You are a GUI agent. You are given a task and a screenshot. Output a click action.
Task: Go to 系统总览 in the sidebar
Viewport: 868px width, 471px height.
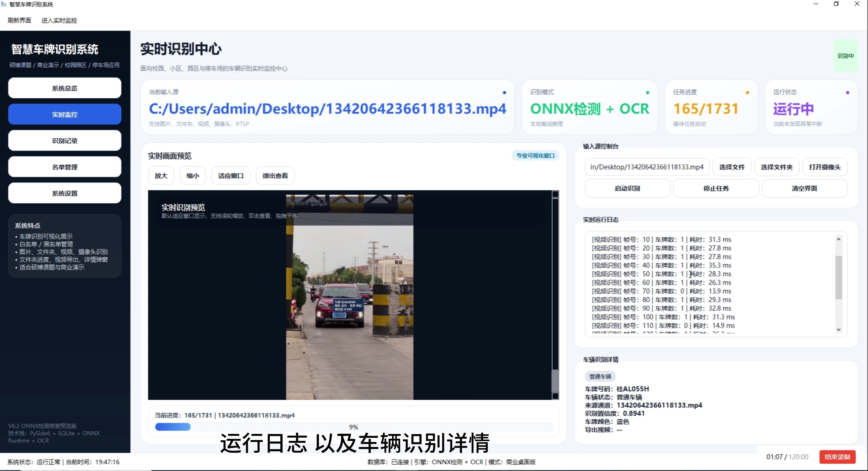point(65,88)
